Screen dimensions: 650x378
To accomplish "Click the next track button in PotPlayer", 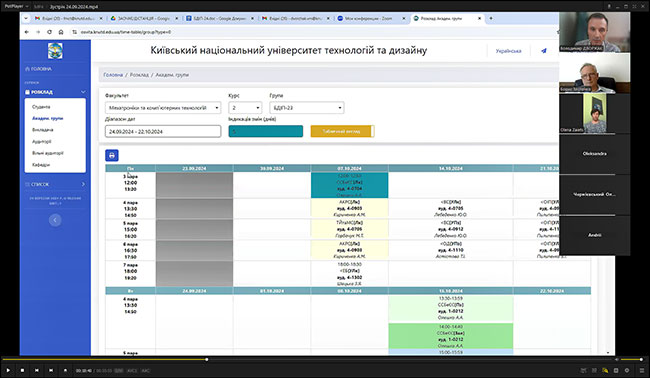I will click(51, 370).
